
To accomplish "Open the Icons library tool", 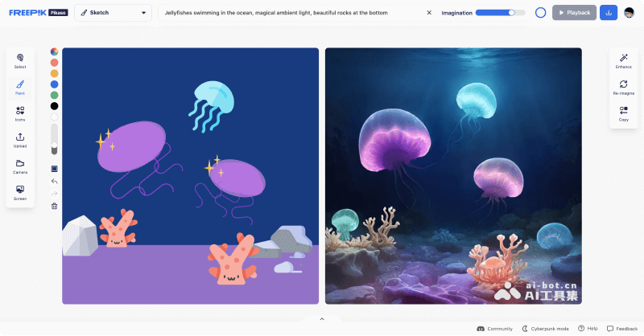I will [x=20, y=112].
